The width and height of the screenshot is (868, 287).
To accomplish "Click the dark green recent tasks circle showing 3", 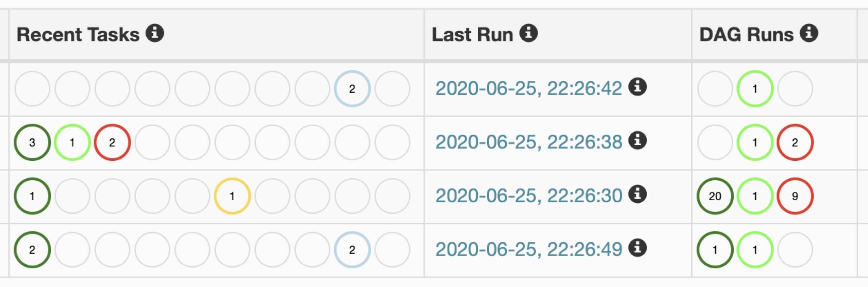I will (32, 142).
